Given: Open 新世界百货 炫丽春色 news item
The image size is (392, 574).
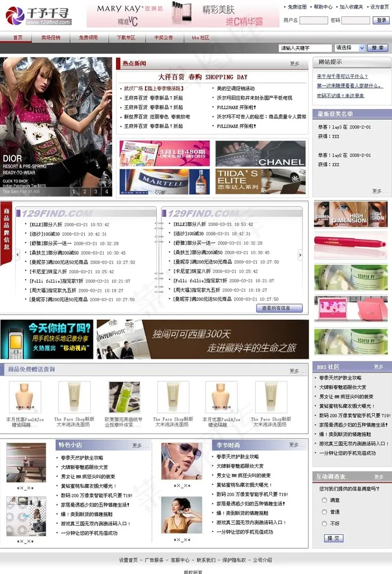Looking at the screenshot, I should tap(157, 117).
